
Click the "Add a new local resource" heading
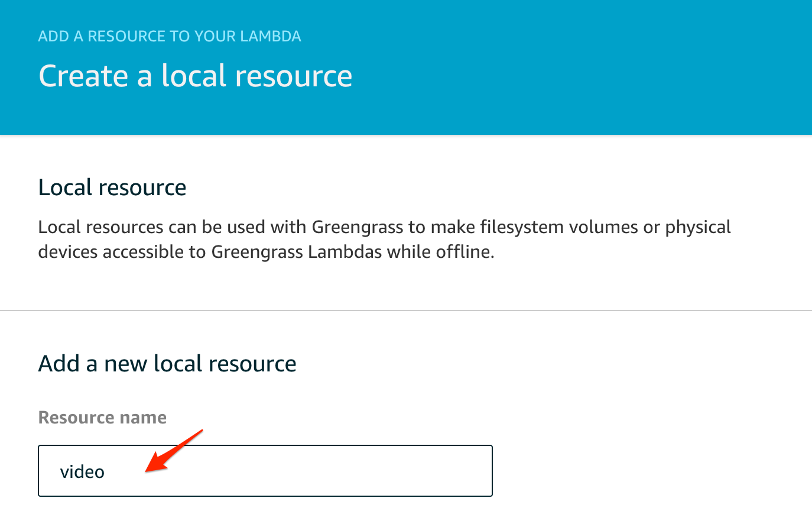[167, 363]
